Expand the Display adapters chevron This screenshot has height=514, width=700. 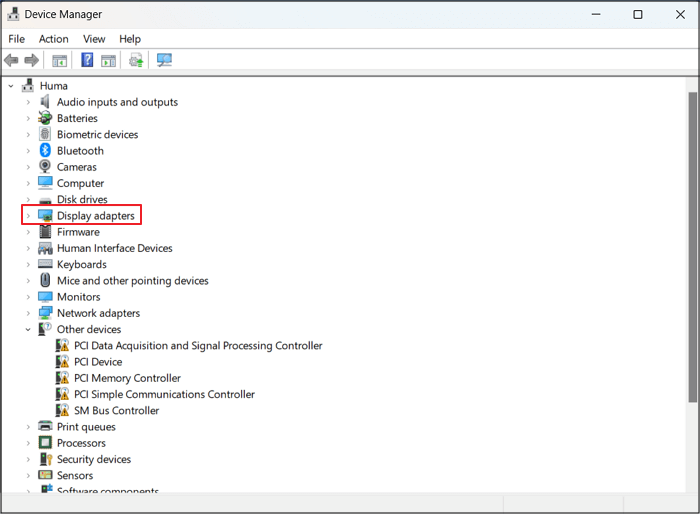click(28, 216)
